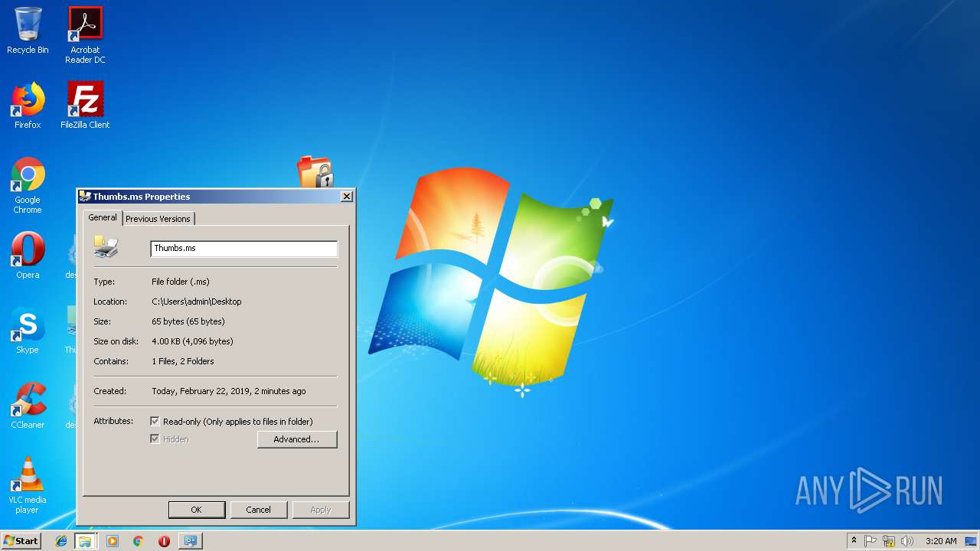The height and width of the screenshot is (551, 980).
Task: Confirm with the OK button
Action: pyautogui.click(x=197, y=510)
